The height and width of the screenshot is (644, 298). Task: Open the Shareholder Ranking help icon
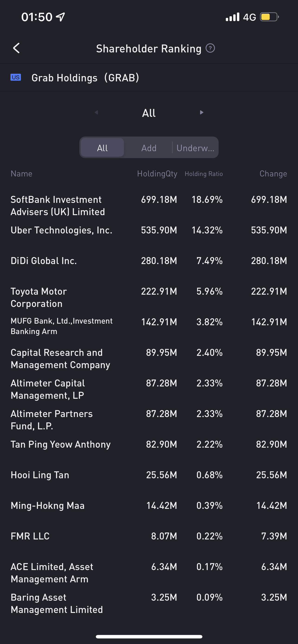coord(210,48)
